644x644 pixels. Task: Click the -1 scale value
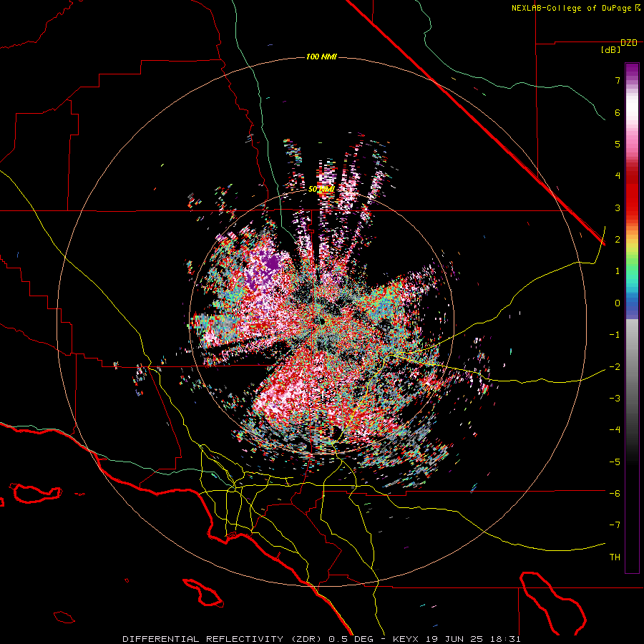(x=615, y=335)
